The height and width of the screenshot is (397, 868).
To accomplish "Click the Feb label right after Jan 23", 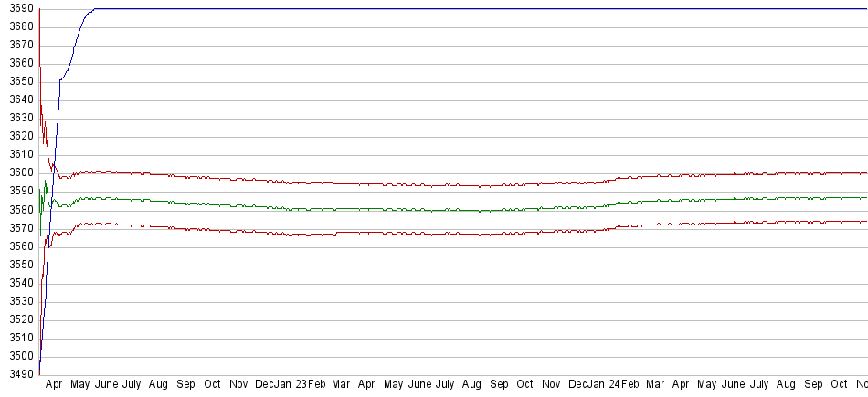I will [x=316, y=385].
